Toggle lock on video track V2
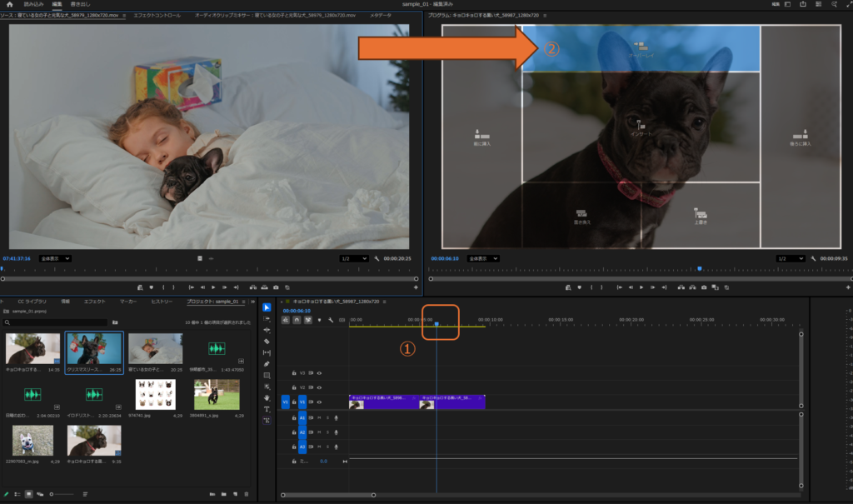The height and width of the screenshot is (504, 853). (x=294, y=387)
